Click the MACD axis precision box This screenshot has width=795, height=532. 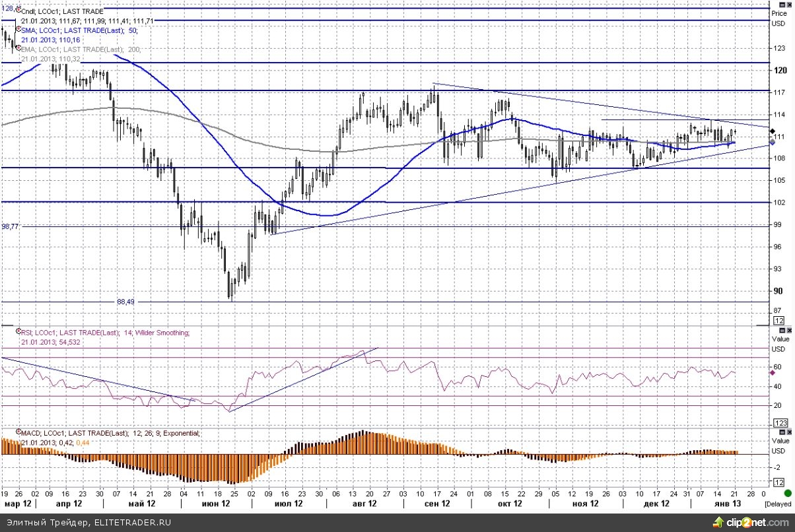pos(779,482)
